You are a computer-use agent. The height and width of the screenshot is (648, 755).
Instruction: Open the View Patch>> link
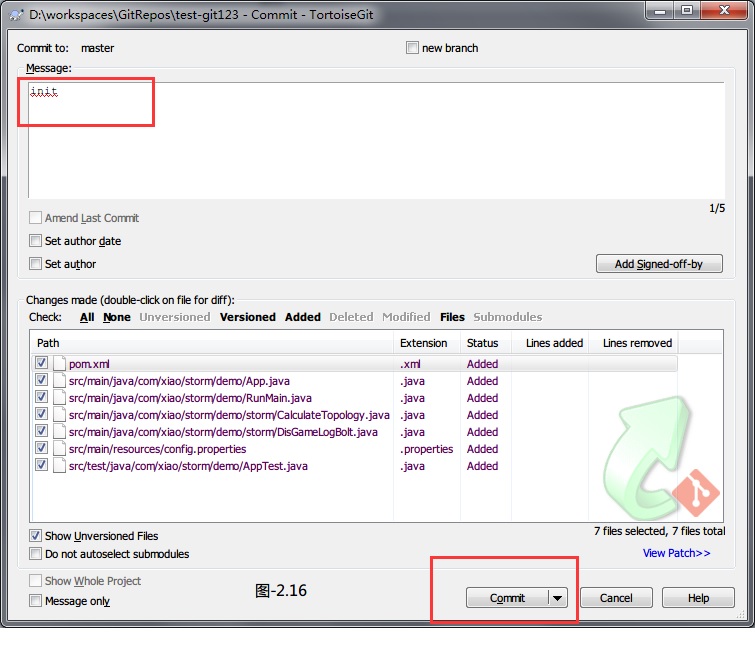click(676, 553)
